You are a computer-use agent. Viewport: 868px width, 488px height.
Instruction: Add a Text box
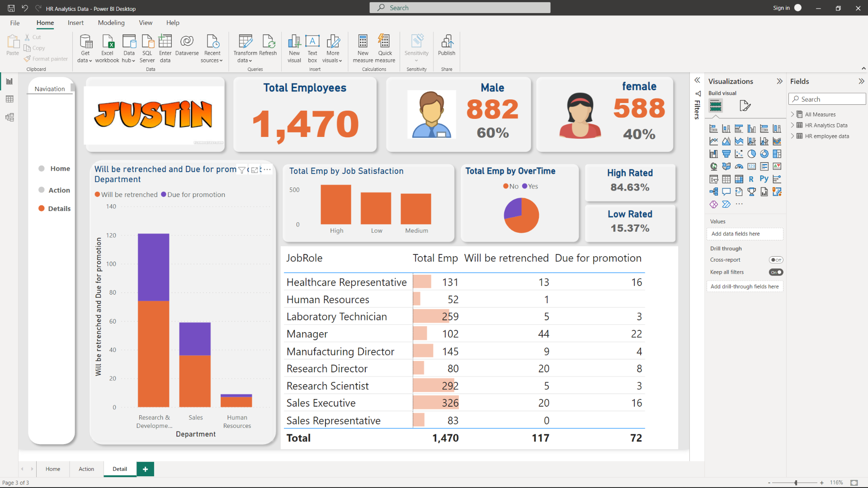(x=312, y=49)
